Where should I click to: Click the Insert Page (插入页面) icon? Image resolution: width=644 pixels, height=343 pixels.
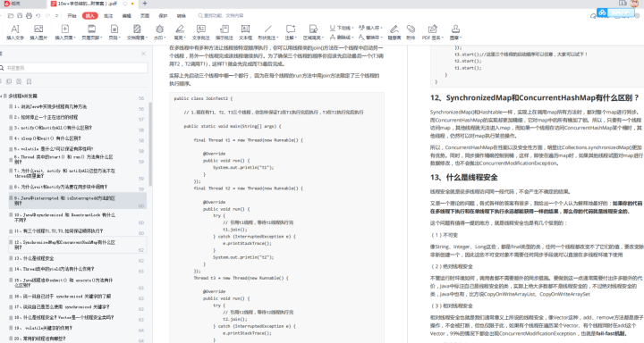[x=65, y=29]
